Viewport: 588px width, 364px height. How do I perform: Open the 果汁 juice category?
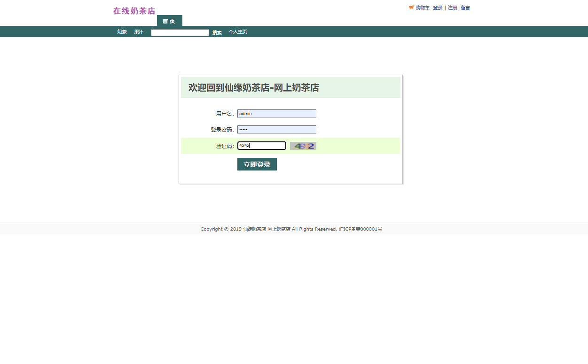coord(138,31)
